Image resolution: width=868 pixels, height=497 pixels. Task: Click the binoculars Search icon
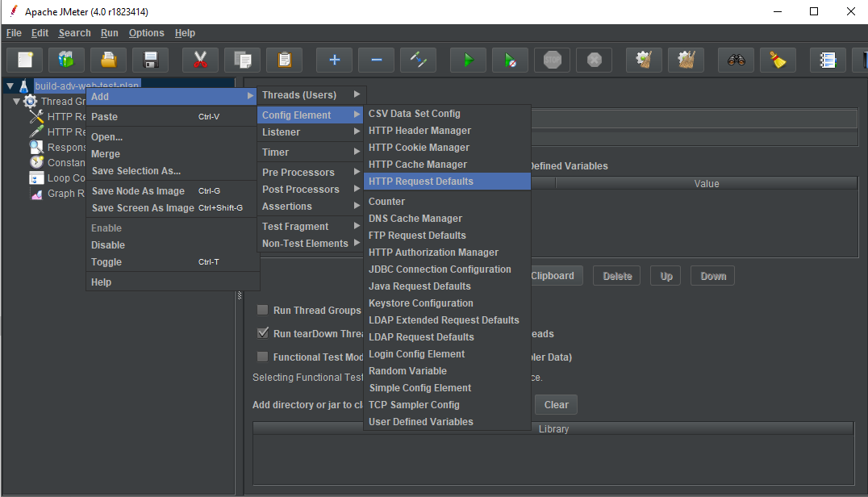click(x=736, y=60)
